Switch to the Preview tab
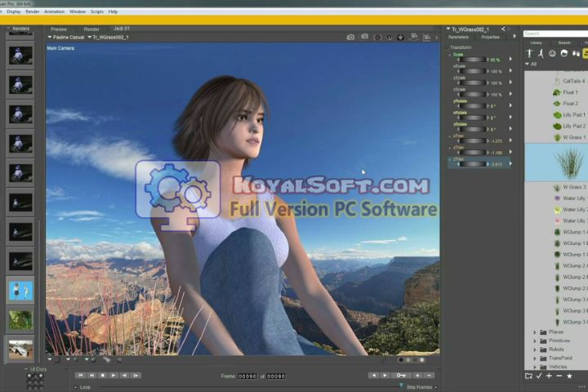588x392 pixels. (59, 29)
